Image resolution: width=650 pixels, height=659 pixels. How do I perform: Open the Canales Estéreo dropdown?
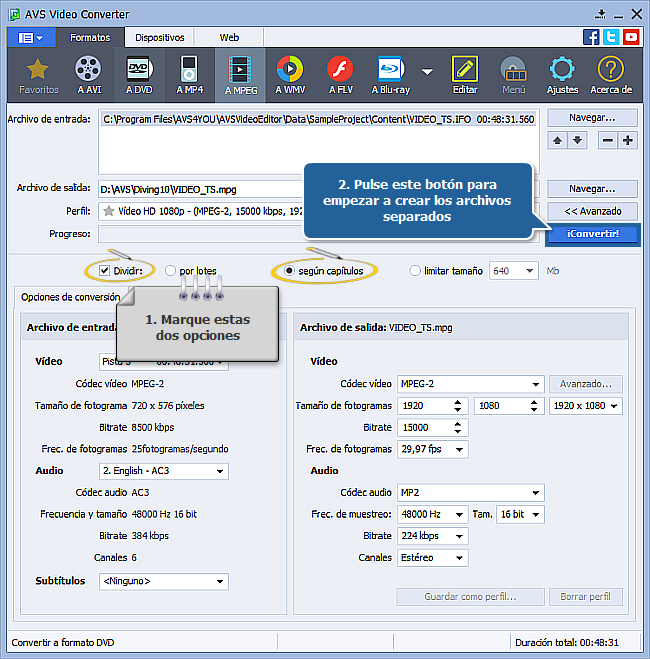click(x=432, y=558)
